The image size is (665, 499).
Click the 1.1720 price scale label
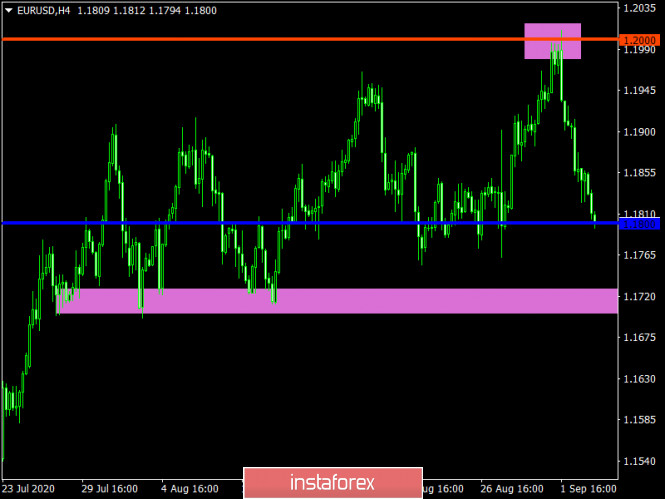pyautogui.click(x=639, y=297)
